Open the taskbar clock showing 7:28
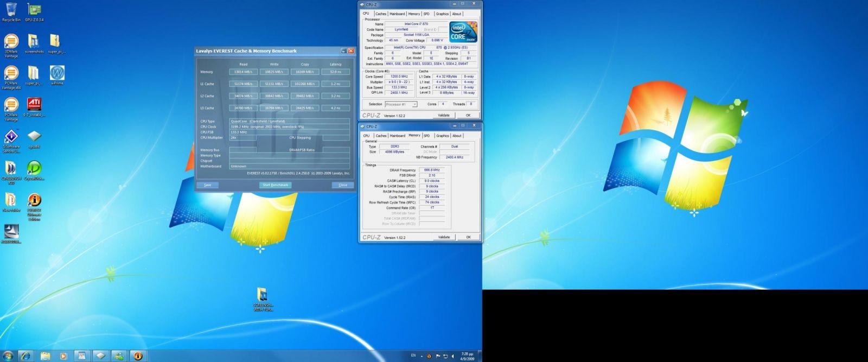 [466, 356]
